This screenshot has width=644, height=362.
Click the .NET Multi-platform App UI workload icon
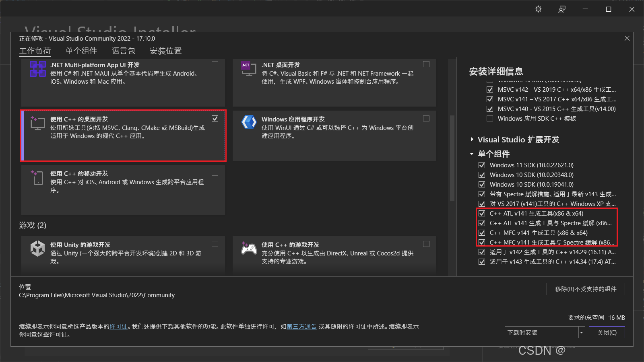38,69
